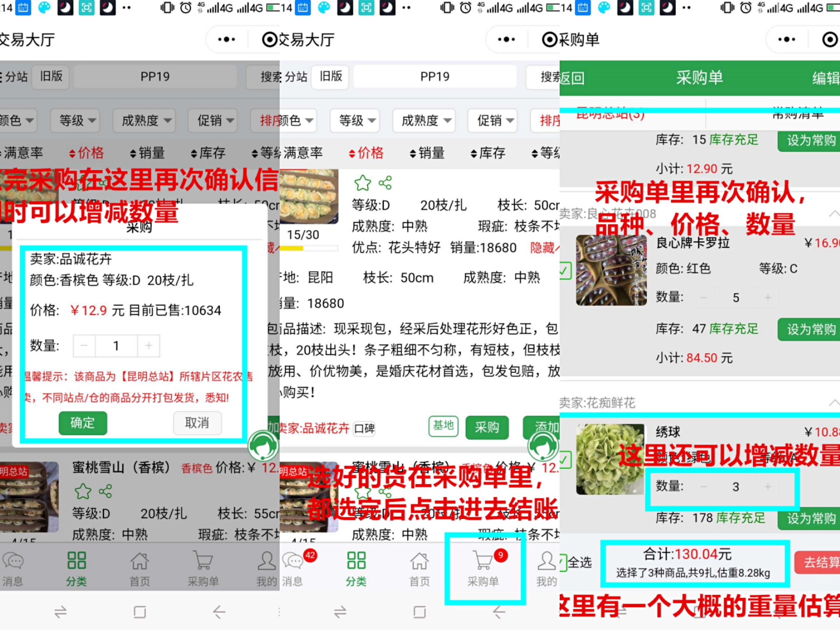Open 促销 dropdown in left screen
This screenshot has height=630, width=840.
(x=213, y=120)
